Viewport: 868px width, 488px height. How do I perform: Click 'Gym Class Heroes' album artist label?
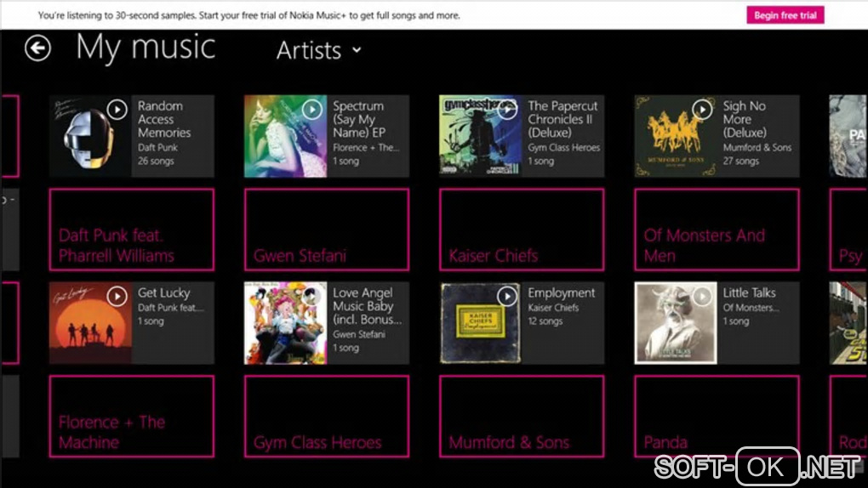point(563,148)
